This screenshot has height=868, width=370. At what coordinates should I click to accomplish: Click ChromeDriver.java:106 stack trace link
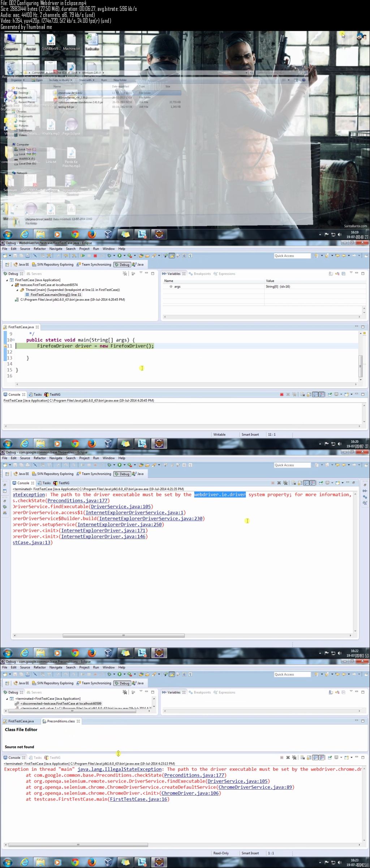click(190, 793)
